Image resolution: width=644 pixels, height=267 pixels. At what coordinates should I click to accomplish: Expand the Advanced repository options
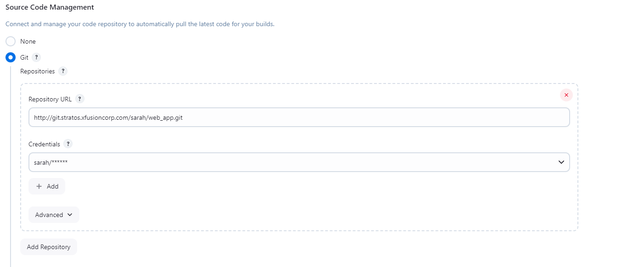coord(54,215)
